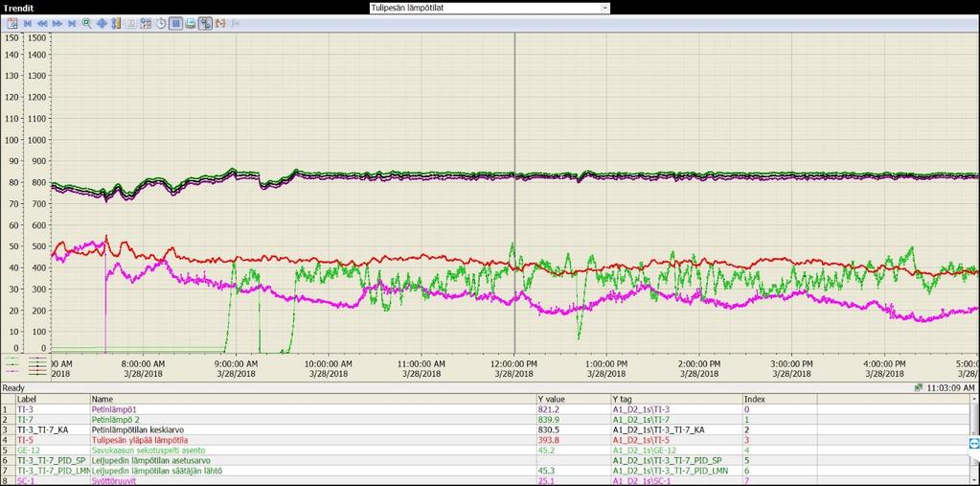Click the name Petinlämpö1
980x486 pixels.
click(112, 409)
